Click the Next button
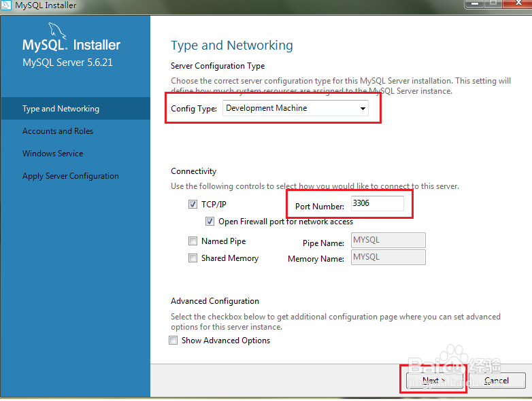Image resolution: width=532 pixels, height=401 pixels. (434, 381)
